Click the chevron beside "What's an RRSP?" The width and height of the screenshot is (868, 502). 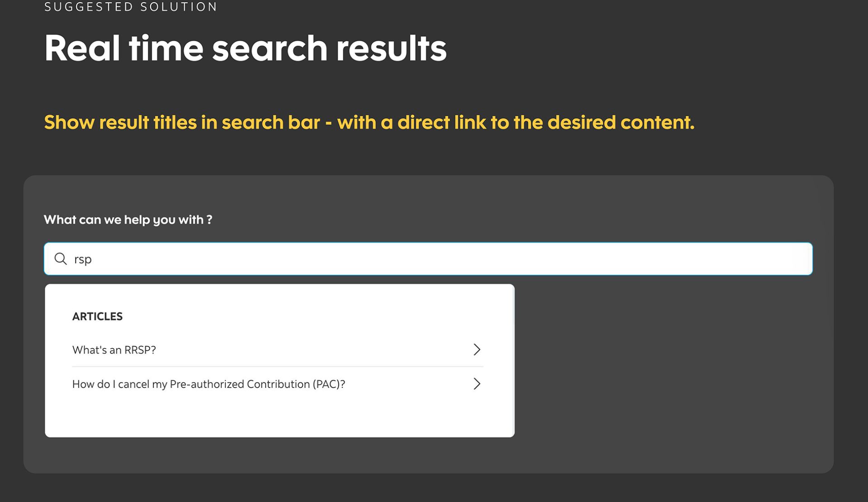tap(477, 349)
